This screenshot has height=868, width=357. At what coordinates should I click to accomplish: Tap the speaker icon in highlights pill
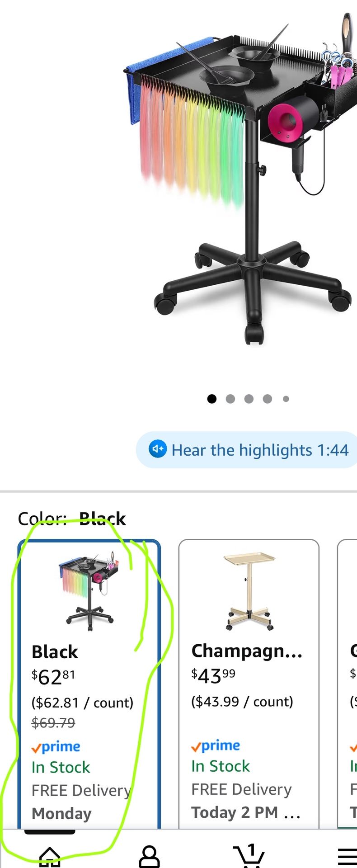tap(158, 449)
